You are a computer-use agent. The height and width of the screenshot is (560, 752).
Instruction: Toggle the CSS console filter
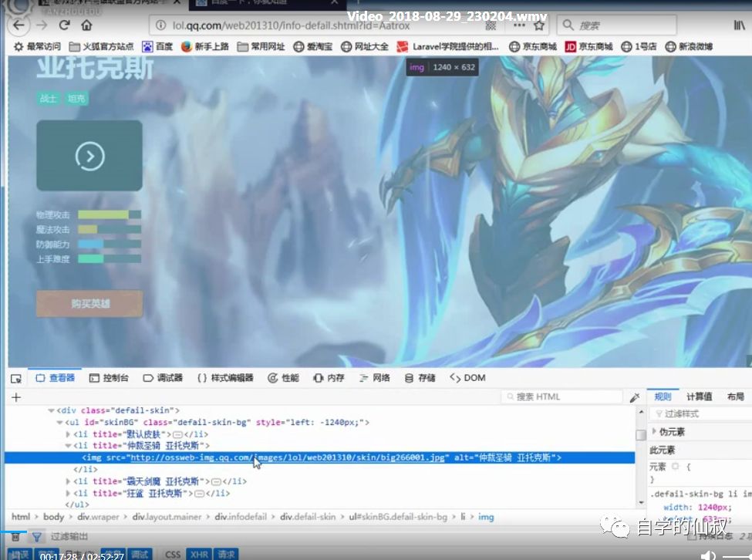pos(173,555)
